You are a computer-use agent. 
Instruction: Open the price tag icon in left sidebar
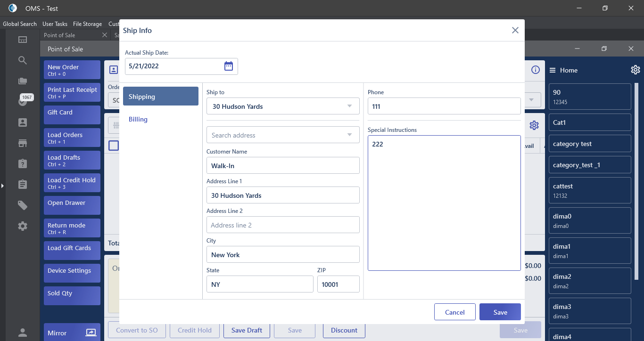click(x=23, y=205)
